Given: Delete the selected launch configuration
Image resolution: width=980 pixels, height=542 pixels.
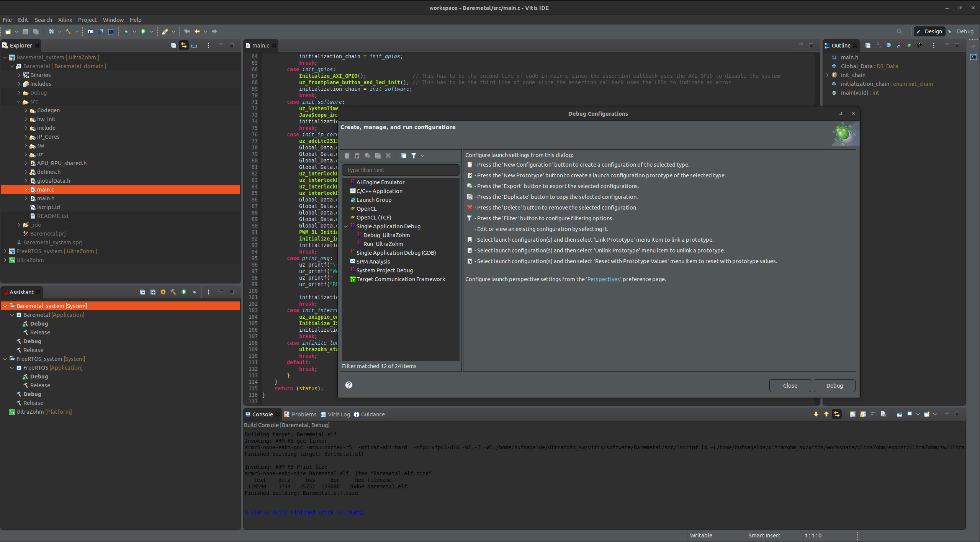Looking at the screenshot, I should tap(388, 156).
